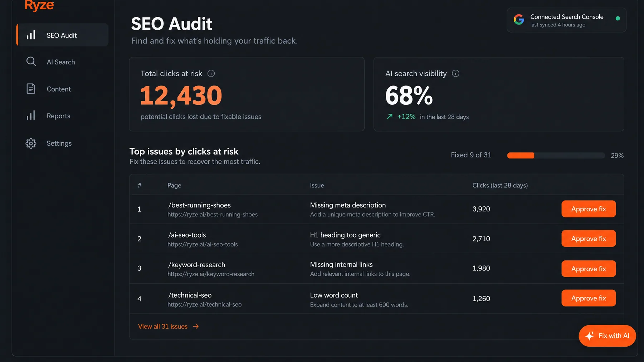Open https://ryze.ai/technical-seo URL
Image resolution: width=644 pixels, height=362 pixels.
click(205, 304)
